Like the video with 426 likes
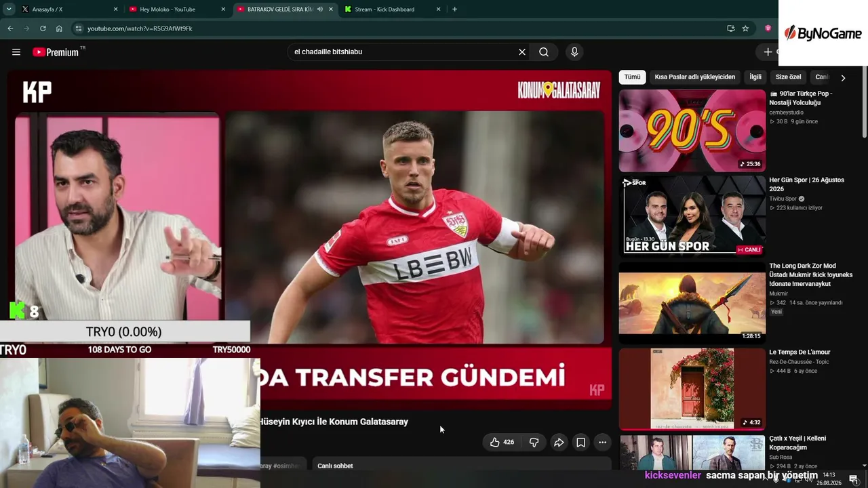The image size is (868, 488). coord(502,443)
